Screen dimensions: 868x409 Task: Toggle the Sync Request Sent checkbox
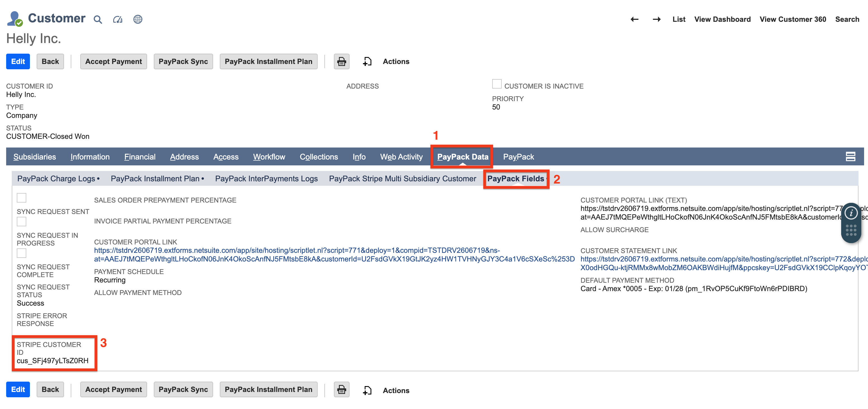[22, 198]
